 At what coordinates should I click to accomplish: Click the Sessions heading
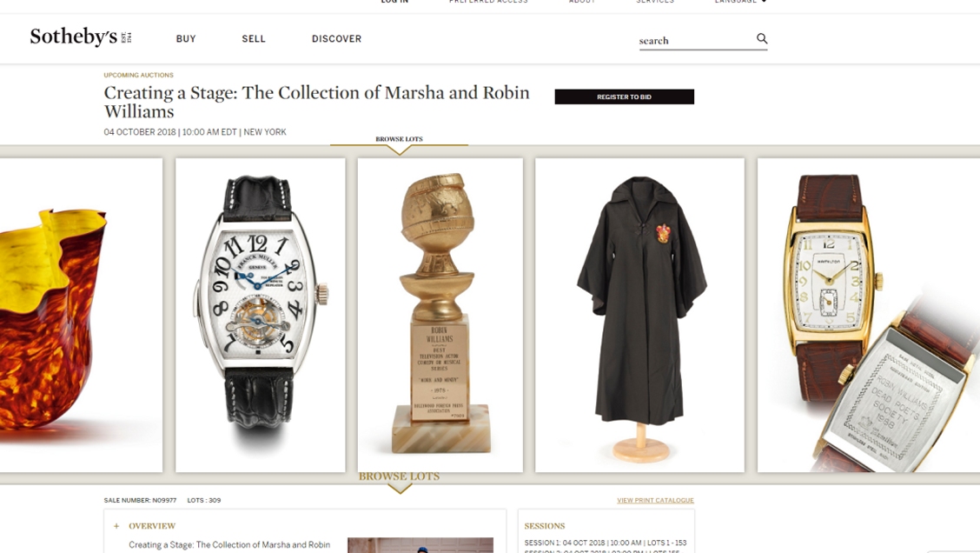tap(545, 526)
